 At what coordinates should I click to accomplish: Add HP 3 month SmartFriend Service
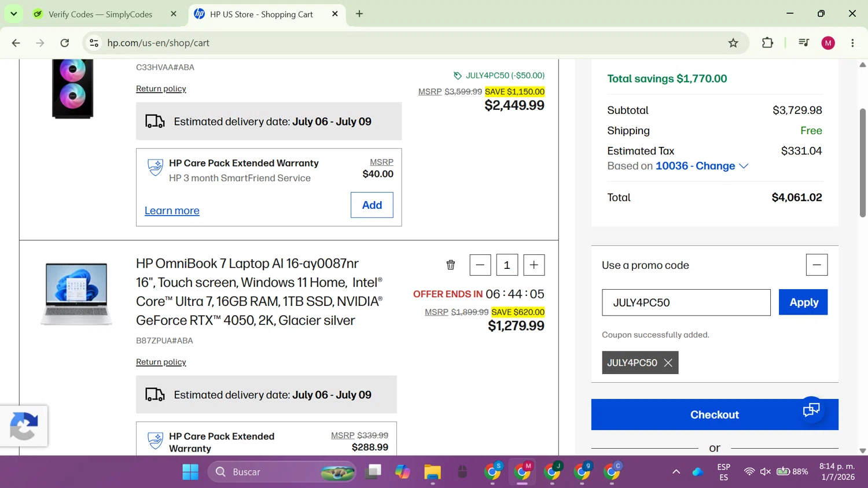point(372,205)
